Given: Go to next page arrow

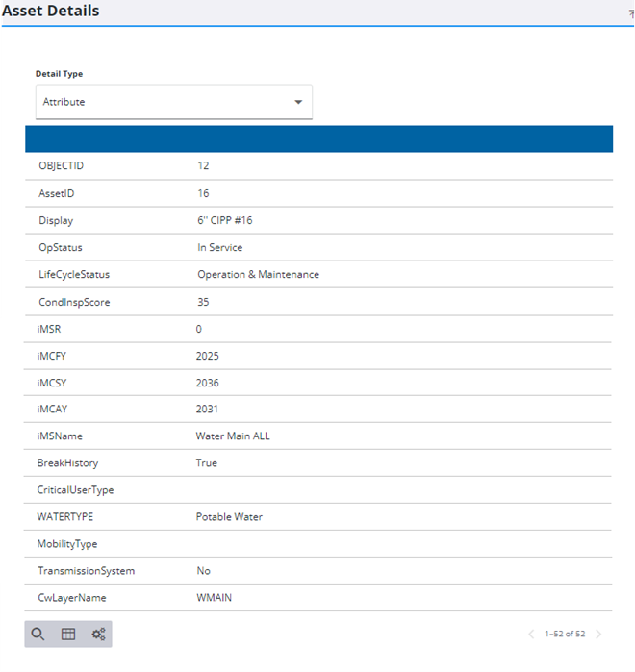Looking at the screenshot, I should pos(598,635).
